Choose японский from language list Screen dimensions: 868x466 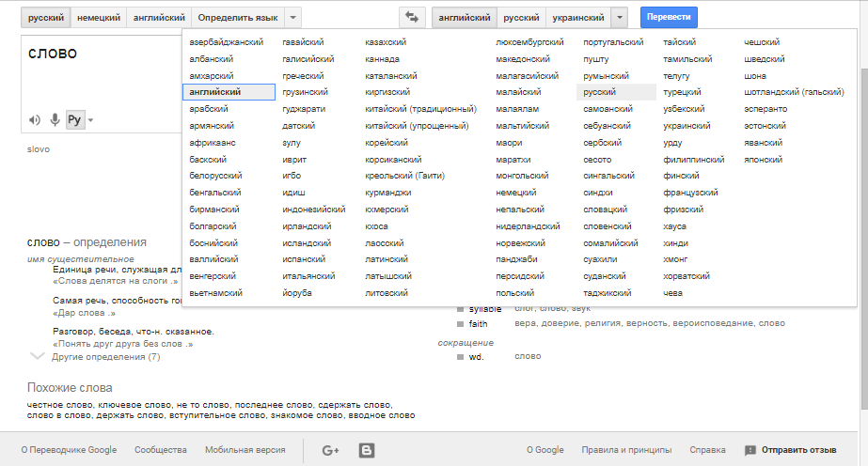click(x=764, y=160)
